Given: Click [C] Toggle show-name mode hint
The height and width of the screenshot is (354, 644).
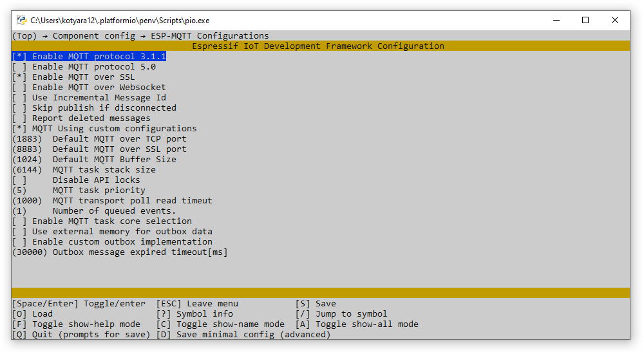Looking at the screenshot, I should pyautogui.click(x=220, y=324).
